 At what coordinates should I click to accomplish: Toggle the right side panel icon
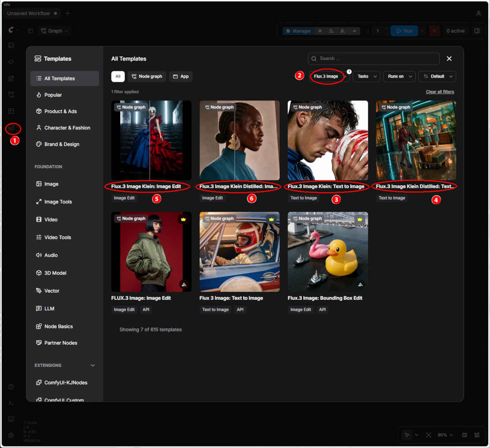[477, 31]
